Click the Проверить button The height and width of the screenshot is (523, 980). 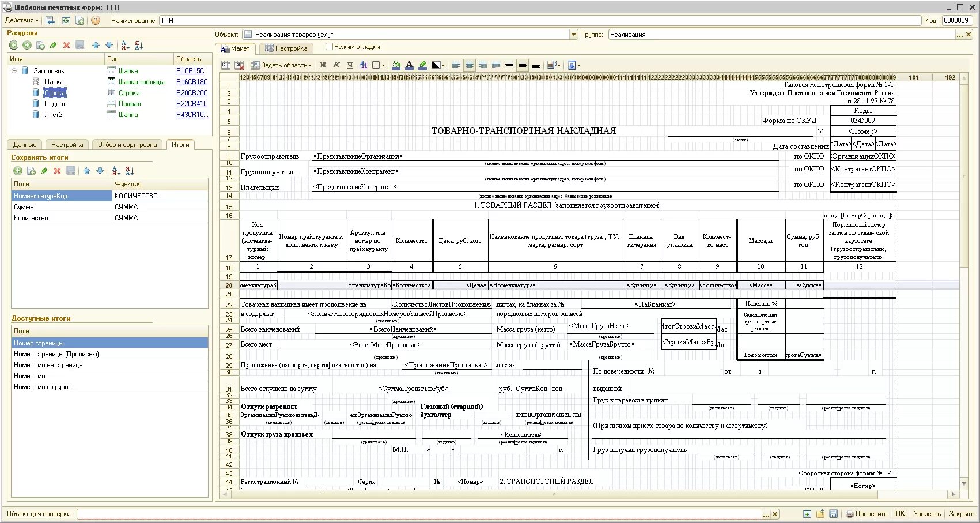[866, 514]
